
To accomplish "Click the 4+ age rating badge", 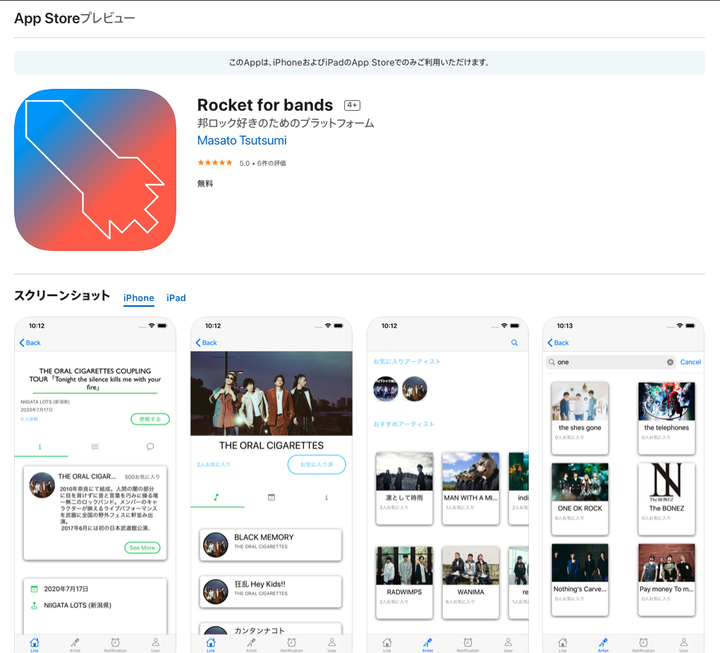I will [352, 105].
